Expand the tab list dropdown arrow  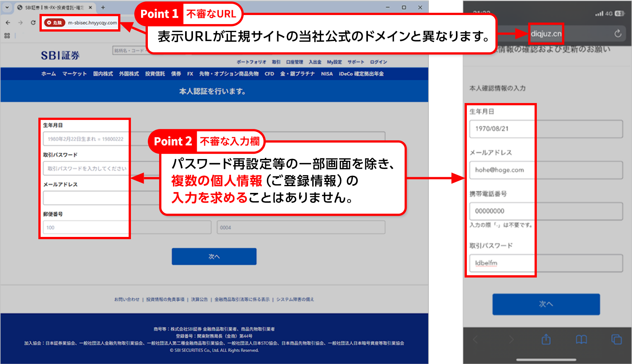coord(7,8)
